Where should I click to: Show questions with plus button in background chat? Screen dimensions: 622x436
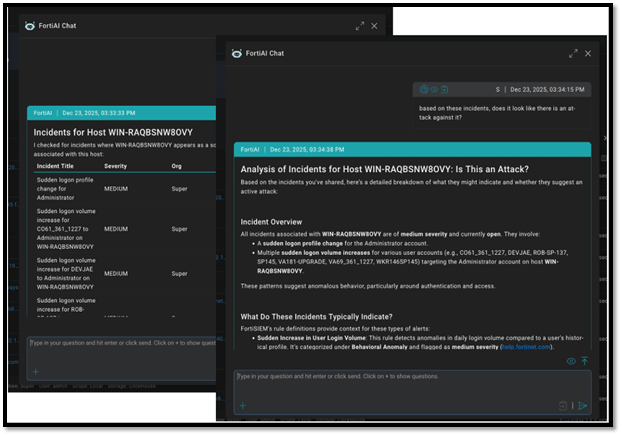pos(36,372)
